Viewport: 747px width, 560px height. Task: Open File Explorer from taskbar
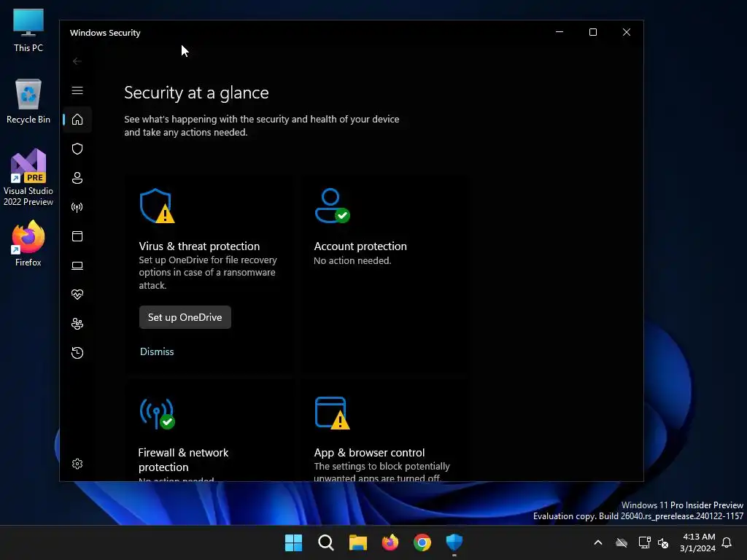pyautogui.click(x=357, y=542)
